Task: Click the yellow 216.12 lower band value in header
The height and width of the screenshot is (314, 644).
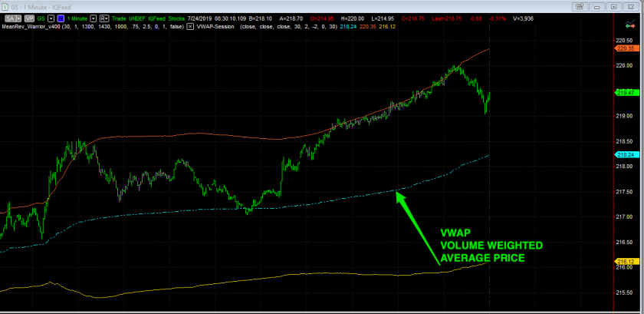Action: pos(387,26)
